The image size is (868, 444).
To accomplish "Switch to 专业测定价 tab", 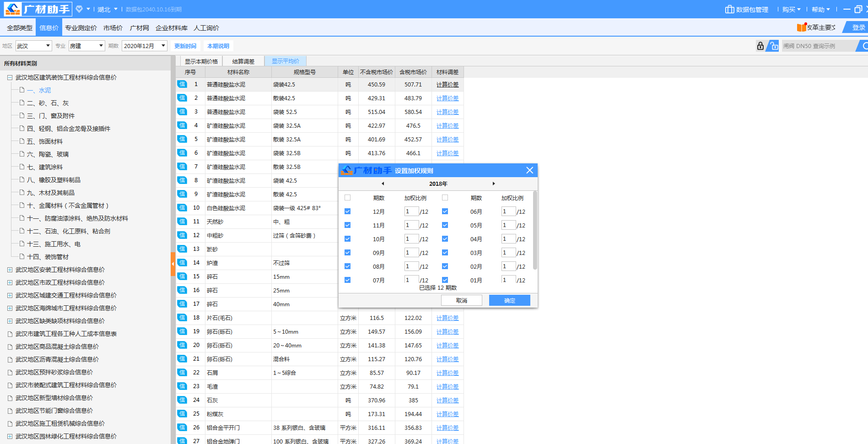I will [81, 28].
